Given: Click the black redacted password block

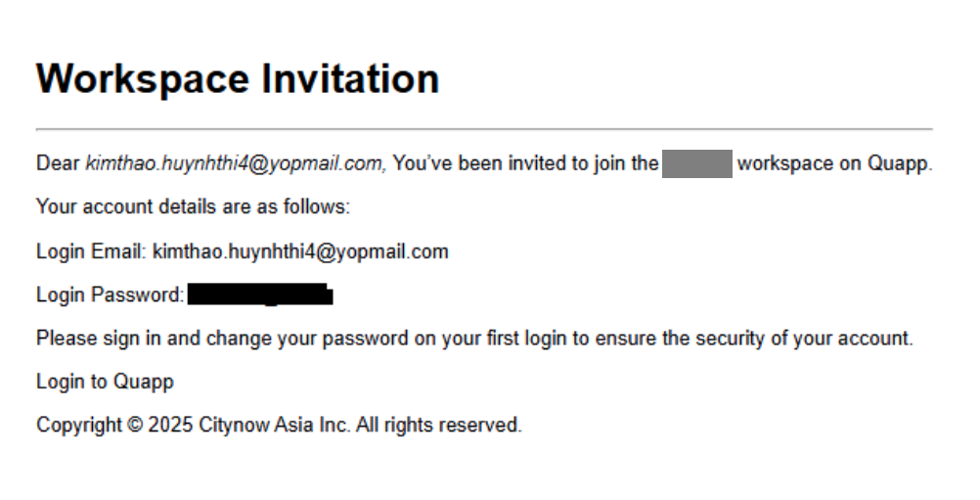Looking at the screenshot, I should pyautogui.click(x=260, y=295).
